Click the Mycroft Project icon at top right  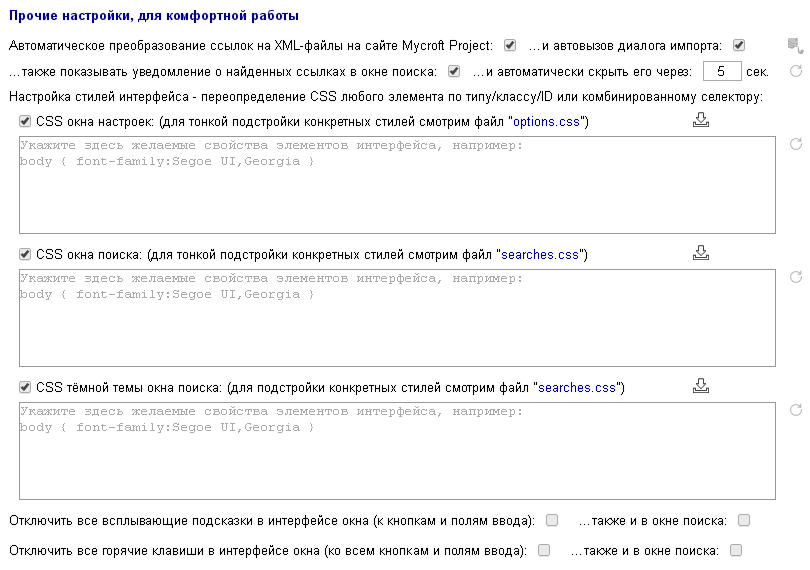tap(795, 45)
